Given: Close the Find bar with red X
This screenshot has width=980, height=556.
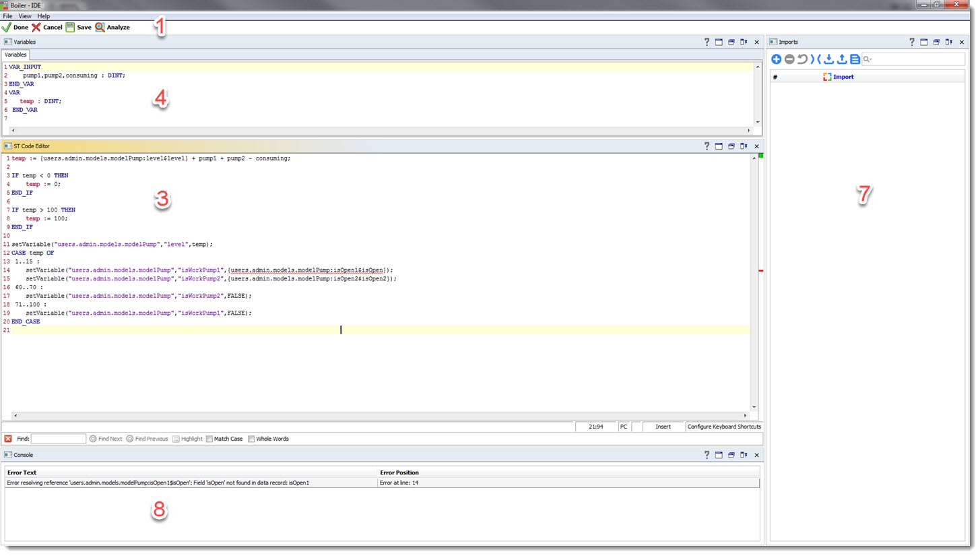Looking at the screenshot, I should point(8,439).
